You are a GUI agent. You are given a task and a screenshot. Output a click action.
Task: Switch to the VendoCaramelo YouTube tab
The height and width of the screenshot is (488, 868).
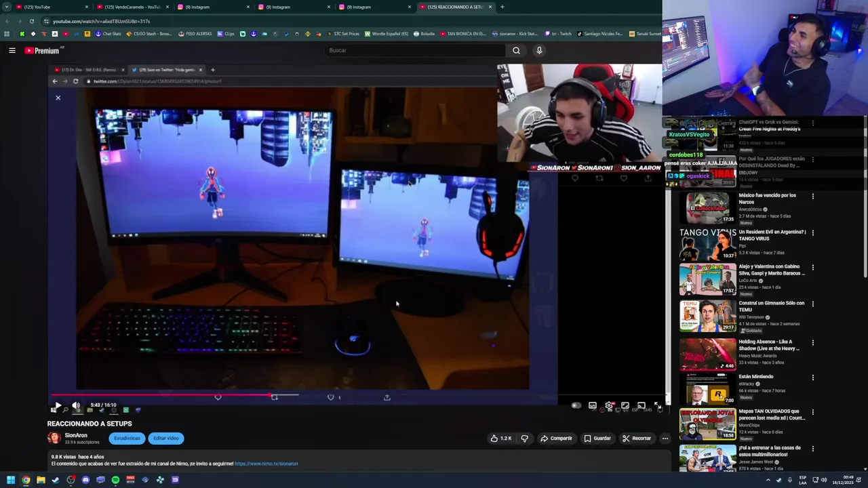point(133,7)
